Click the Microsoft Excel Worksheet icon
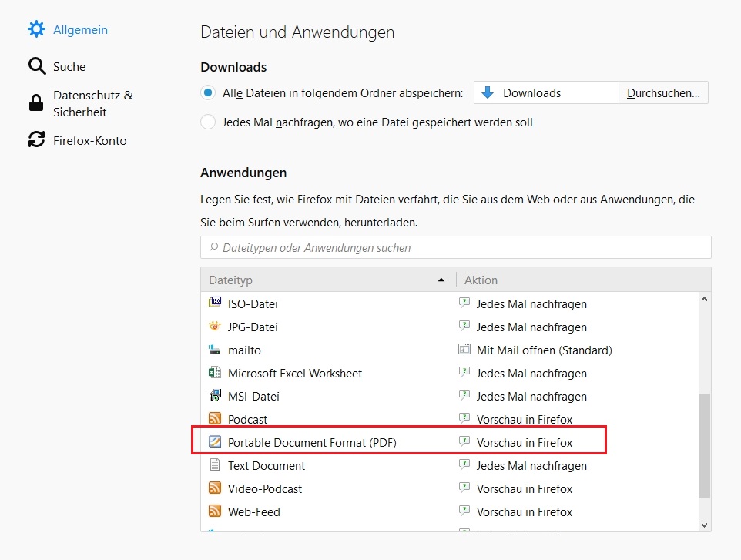 click(x=215, y=373)
